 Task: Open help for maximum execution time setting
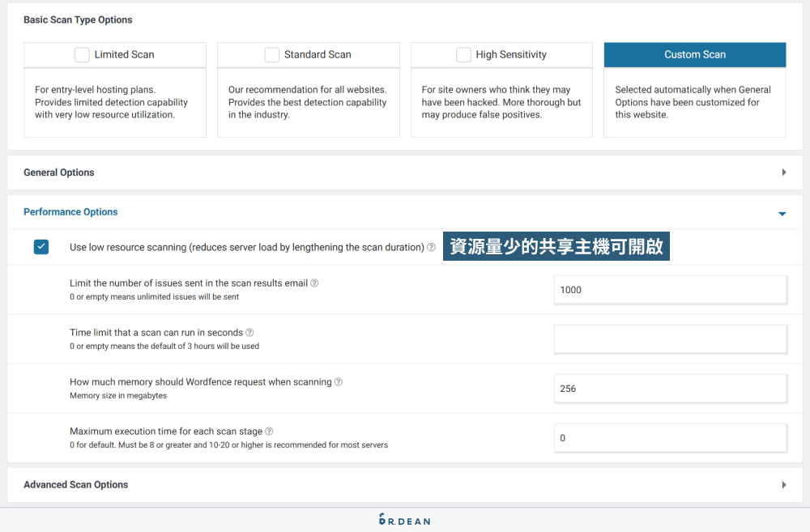pyautogui.click(x=271, y=431)
